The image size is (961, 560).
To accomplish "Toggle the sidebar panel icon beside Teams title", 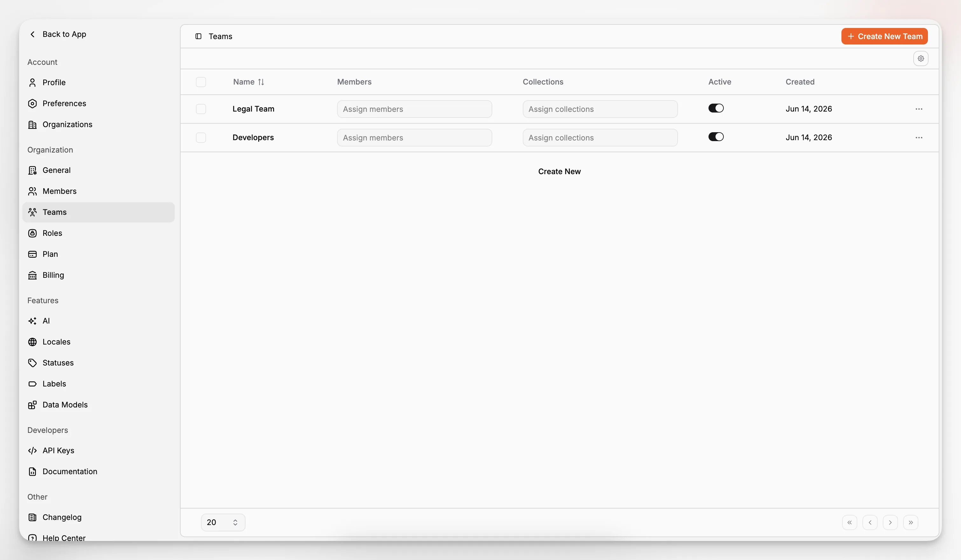I will [x=198, y=36].
